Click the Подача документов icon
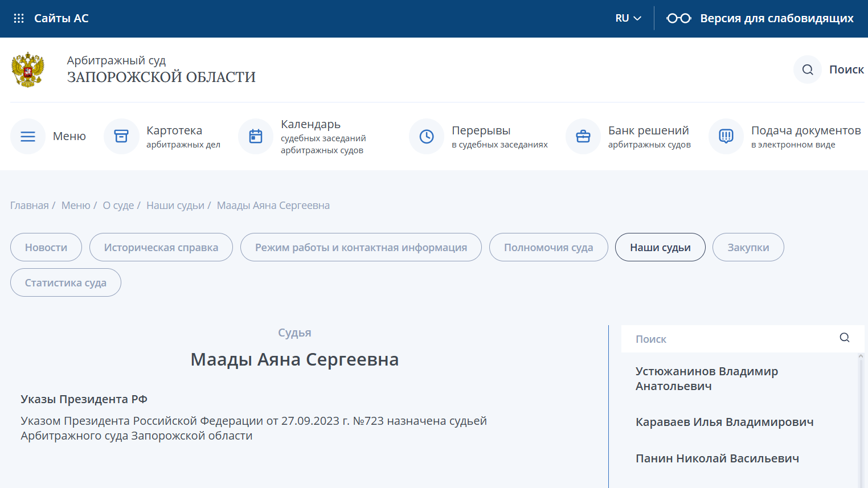The height and width of the screenshot is (488, 868). click(726, 136)
